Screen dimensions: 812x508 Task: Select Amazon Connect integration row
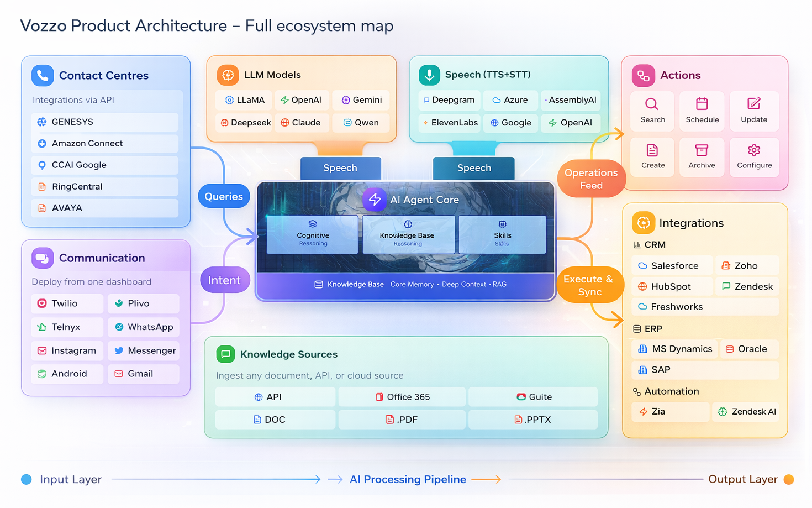(105, 144)
